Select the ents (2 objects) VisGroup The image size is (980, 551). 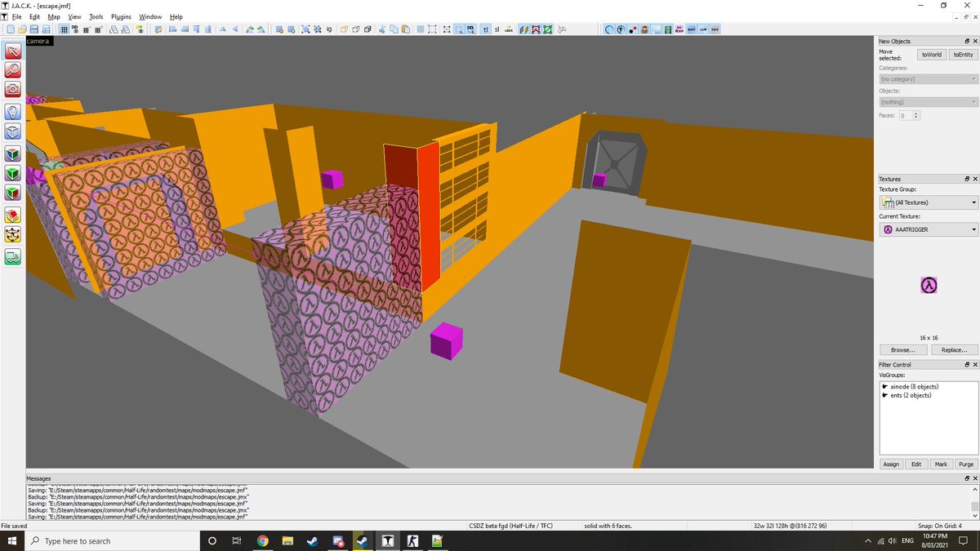point(910,395)
